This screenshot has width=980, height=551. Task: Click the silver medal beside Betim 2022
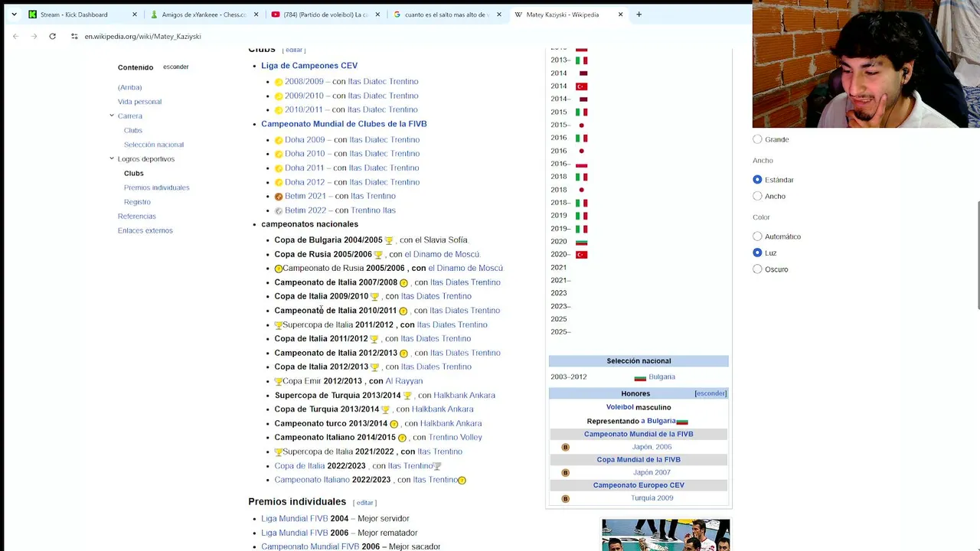click(279, 210)
